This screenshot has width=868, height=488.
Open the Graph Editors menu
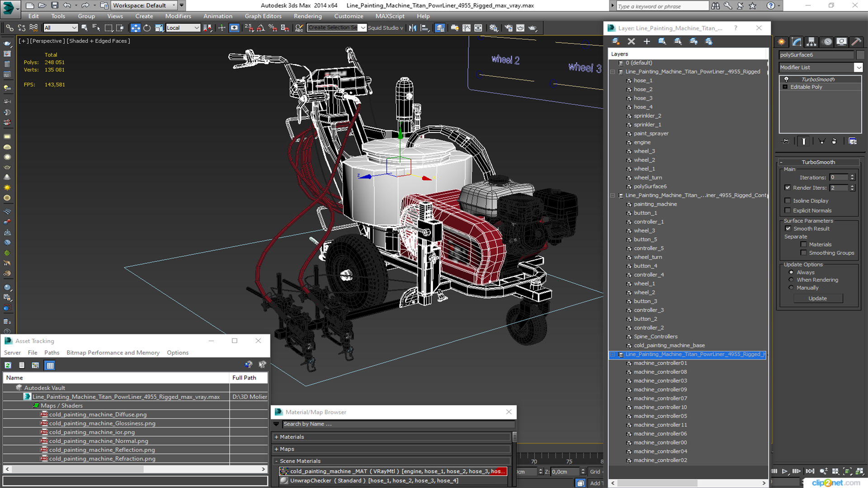click(263, 16)
